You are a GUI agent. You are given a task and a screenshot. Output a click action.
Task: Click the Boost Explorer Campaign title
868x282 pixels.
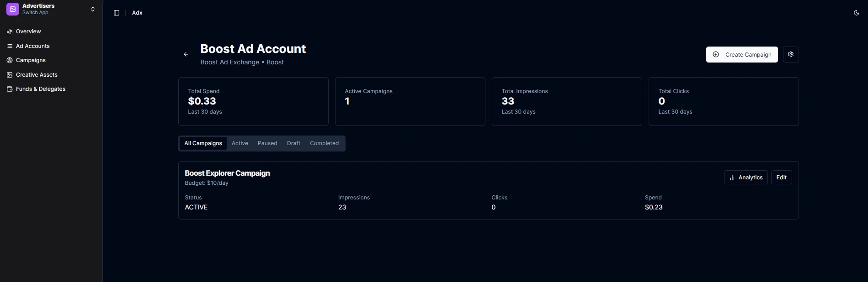(x=227, y=173)
